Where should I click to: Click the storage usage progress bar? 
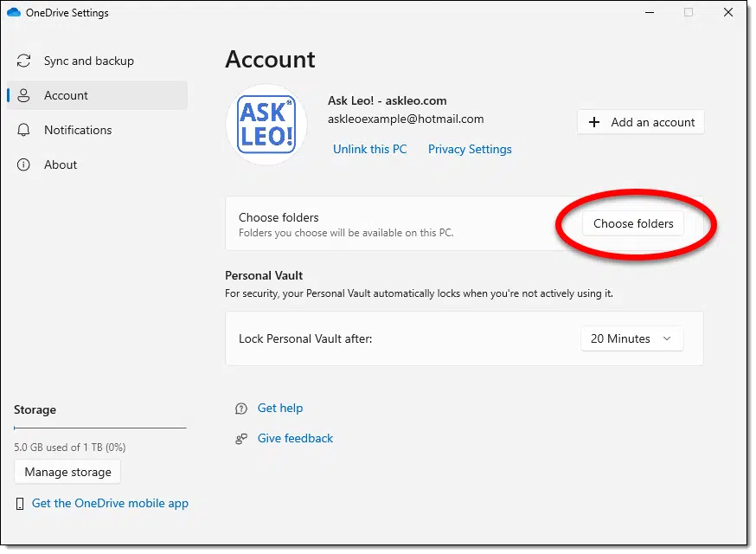pos(100,428)
